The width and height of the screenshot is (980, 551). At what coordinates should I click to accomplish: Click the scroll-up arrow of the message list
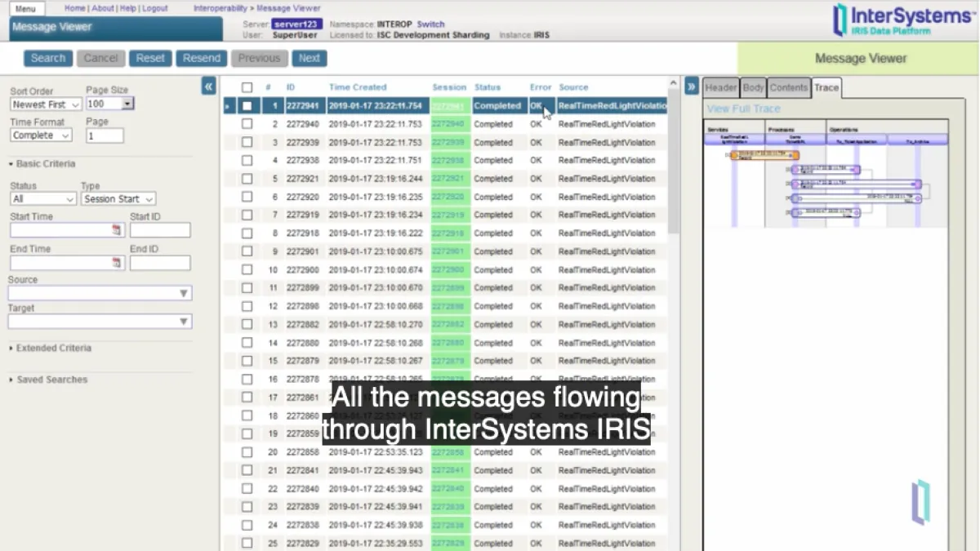pyautogui.click(x=674, y=83)
